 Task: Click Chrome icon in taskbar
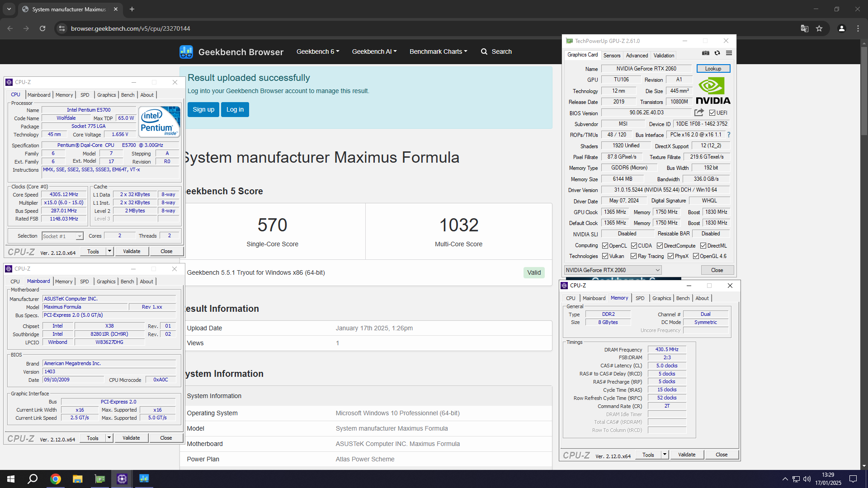pyautogui.click(x=56, y=479)
